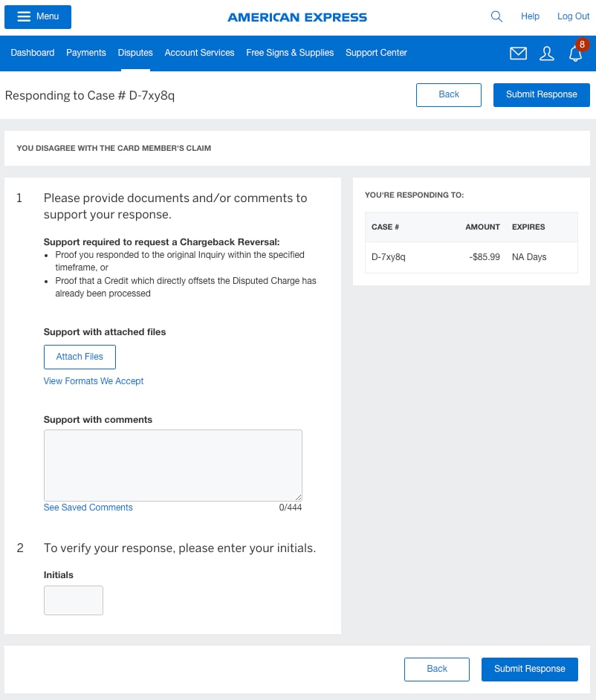Open View Formats We Accept
The width and height of the screenshot is (596, 700).
93,380
